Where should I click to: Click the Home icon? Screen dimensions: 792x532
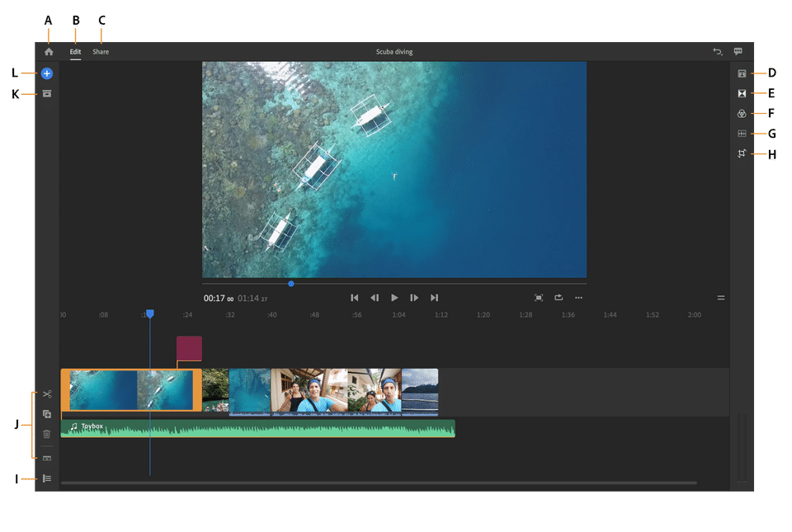[x=49, y=52]
